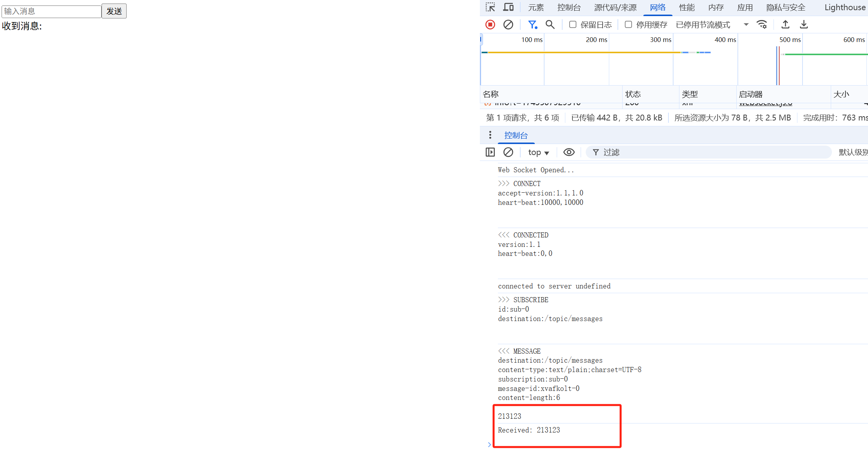Switch to the 应用 tab
Screen dimensions: 868x449
(x=745, y=7)
